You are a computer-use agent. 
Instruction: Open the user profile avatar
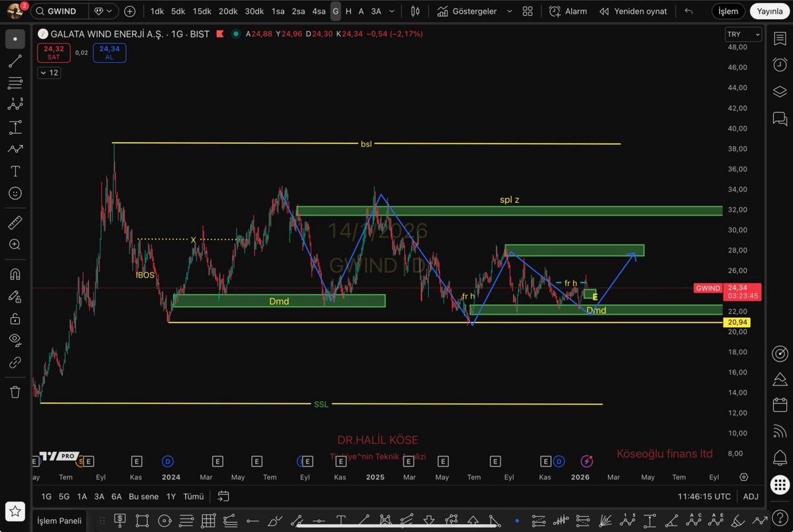point(14,11)
